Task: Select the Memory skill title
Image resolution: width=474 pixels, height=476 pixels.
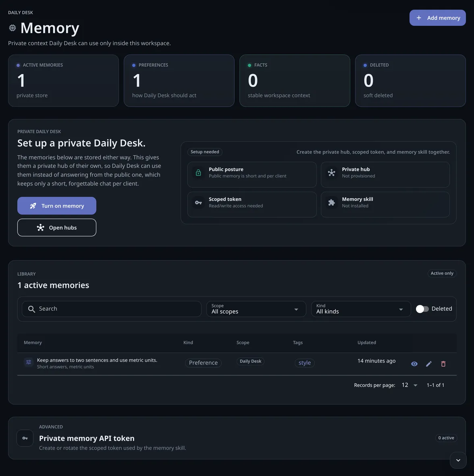Action: click(x=358, y=199)
